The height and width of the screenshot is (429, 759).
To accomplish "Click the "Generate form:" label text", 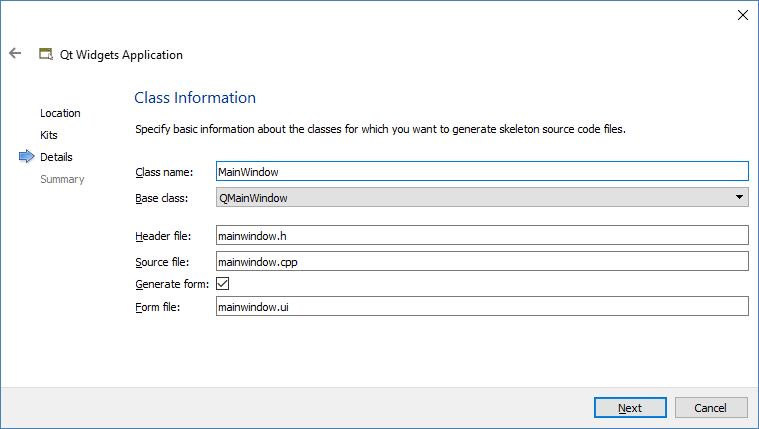I will [x=171, y=284].
